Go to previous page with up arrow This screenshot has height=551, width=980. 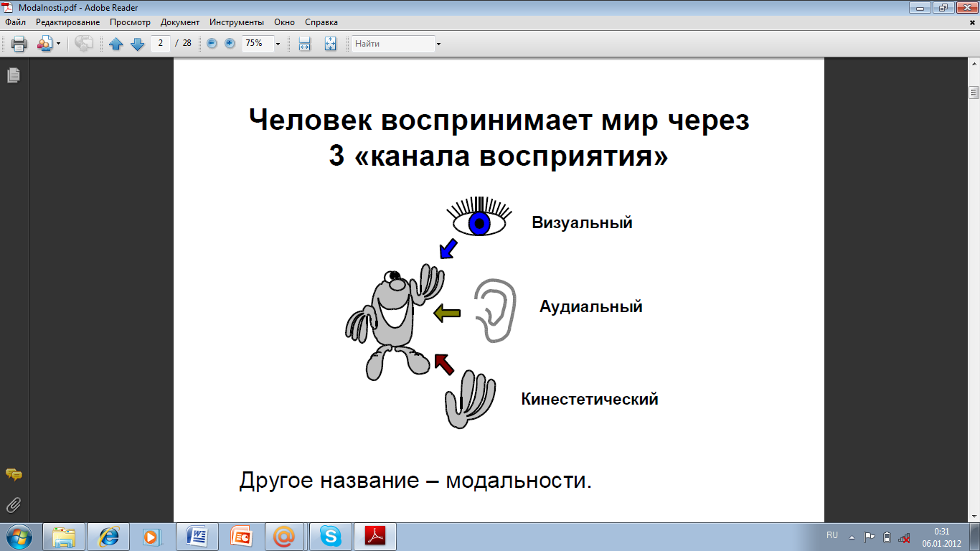point(116,44)
